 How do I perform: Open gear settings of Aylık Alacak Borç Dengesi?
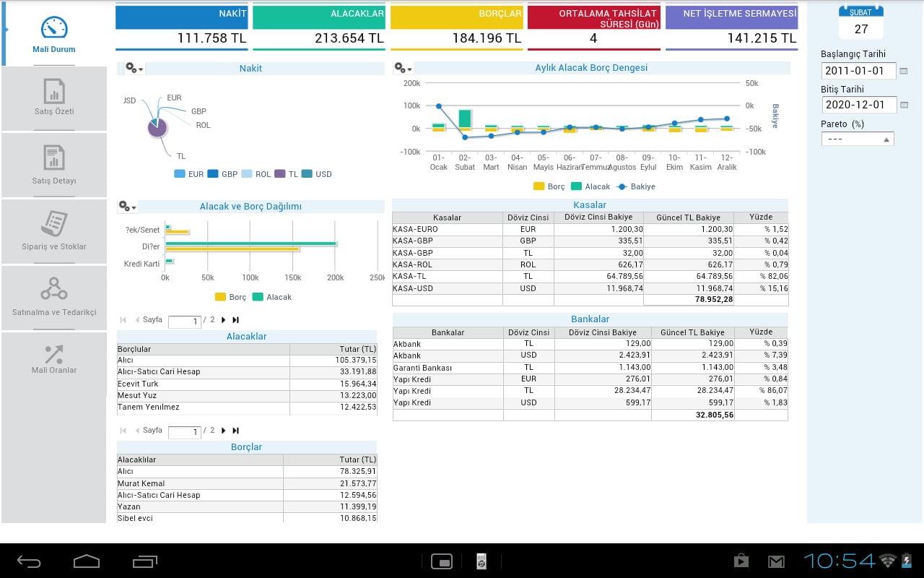coord(403,68)
